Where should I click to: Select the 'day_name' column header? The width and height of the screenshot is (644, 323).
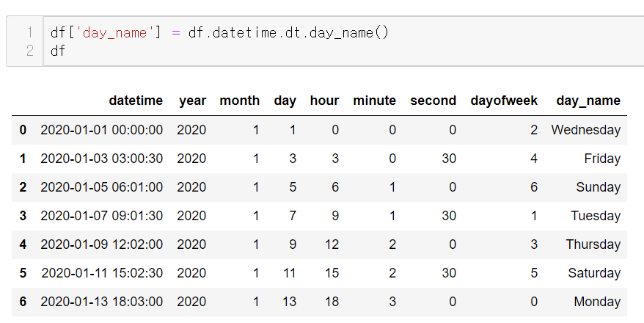tap(588, 101)
